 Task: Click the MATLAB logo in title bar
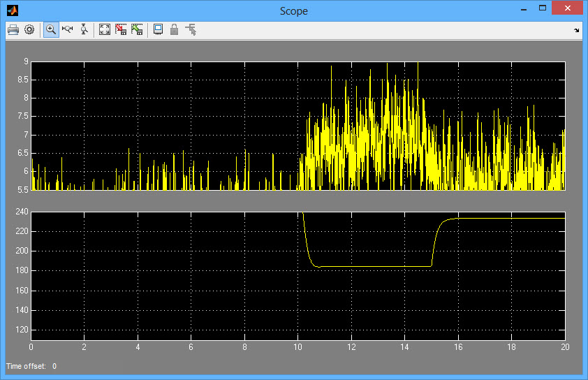point(13,10)
